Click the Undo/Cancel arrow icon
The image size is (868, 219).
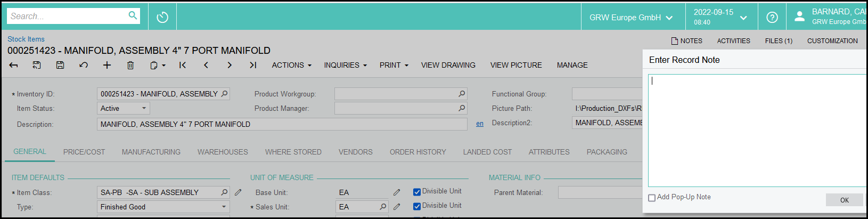click(84, 65)
